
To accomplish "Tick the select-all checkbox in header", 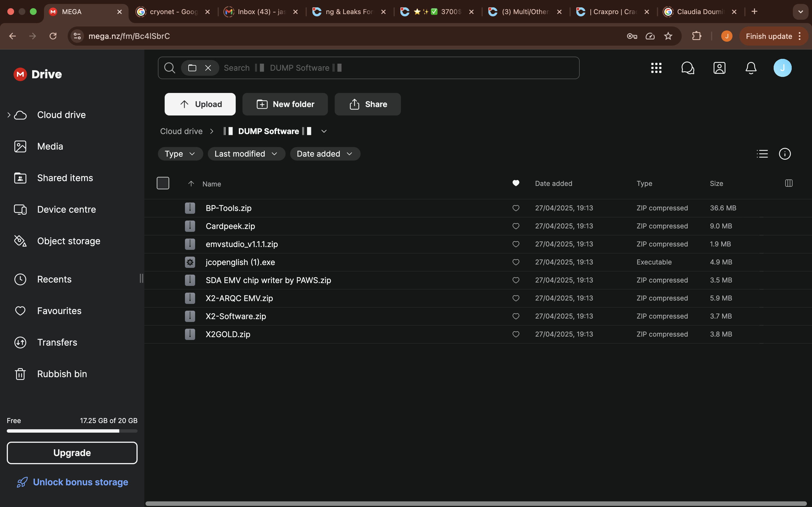I will point(163,183).
